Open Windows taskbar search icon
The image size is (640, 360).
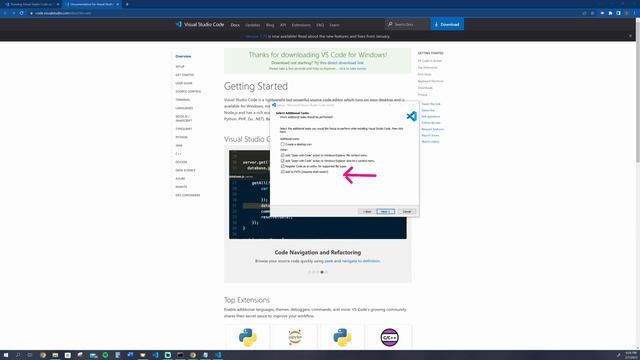pyautogui.click(x=18, y=355)
